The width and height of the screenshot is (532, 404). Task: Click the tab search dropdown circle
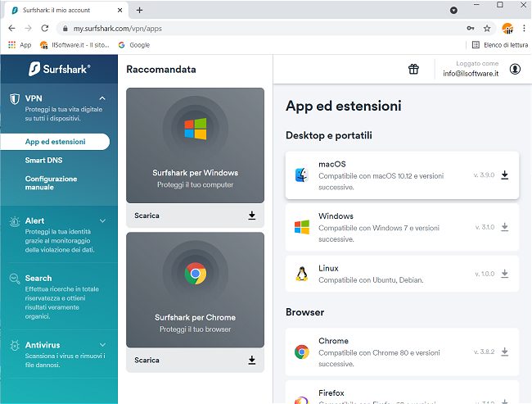click(x=453, y=11)
